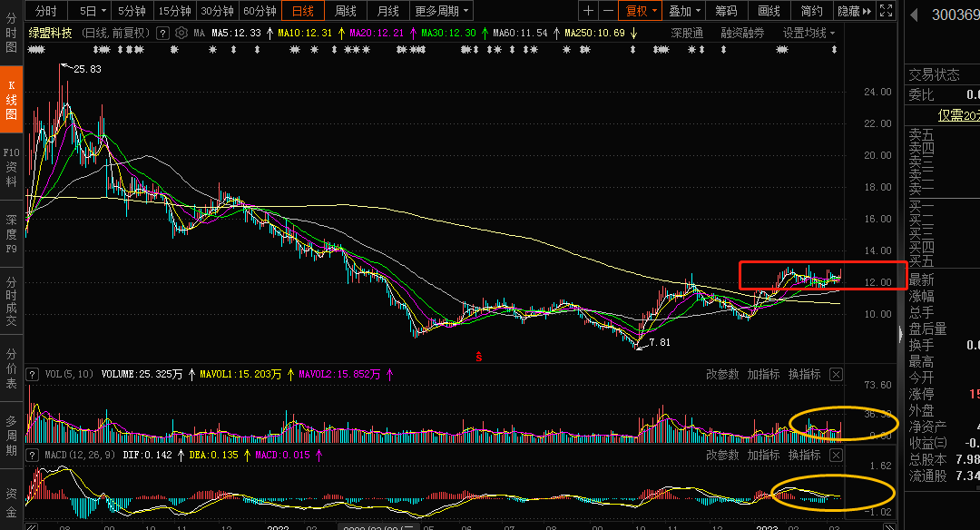980x530 pixels.
Task: Open help for the VOL indicator
Action: click(x=32, y=375)
